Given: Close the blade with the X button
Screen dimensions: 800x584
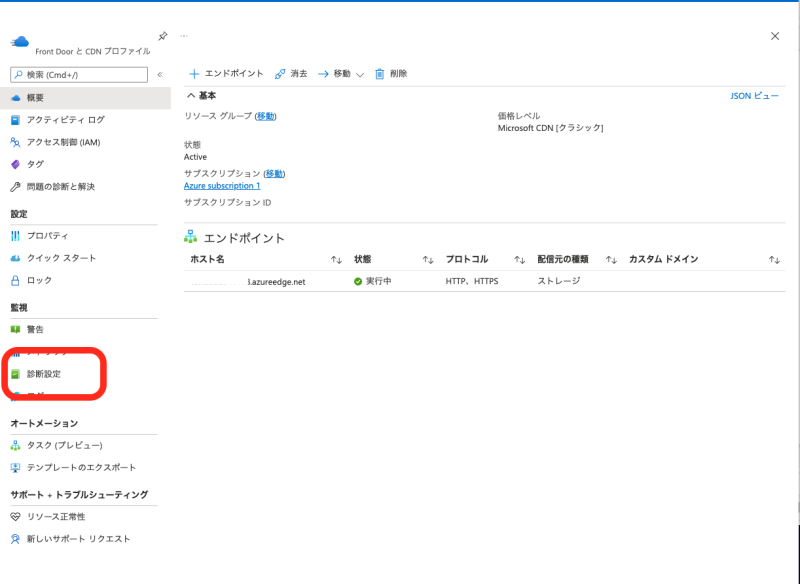Looking at the screenshot, I should coord(775,36).
